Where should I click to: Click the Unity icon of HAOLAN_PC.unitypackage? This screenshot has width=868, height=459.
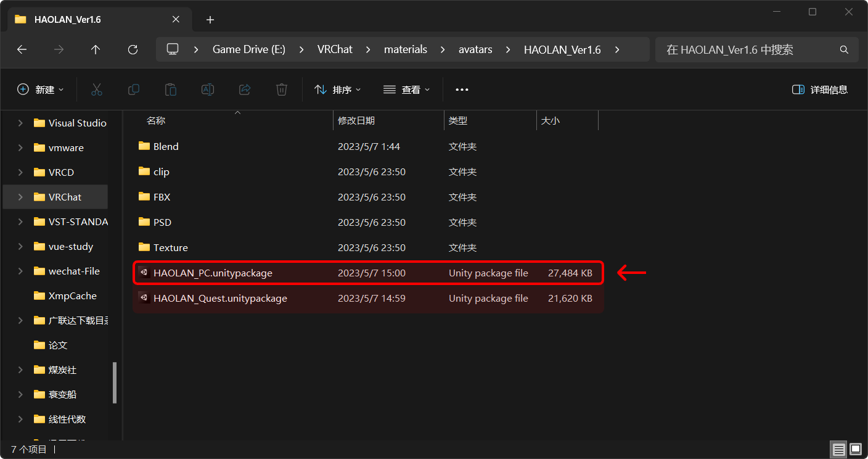144,273
